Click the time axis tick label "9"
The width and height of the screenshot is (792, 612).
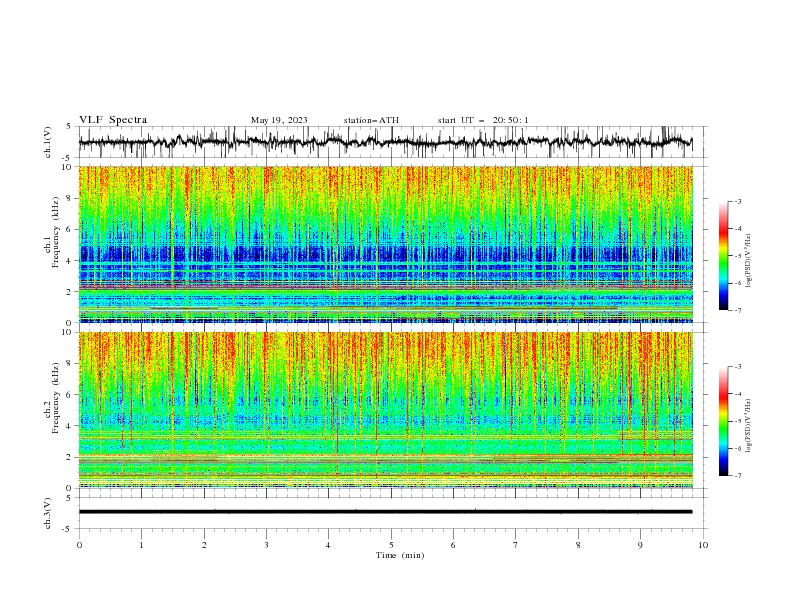coord(640,545)
